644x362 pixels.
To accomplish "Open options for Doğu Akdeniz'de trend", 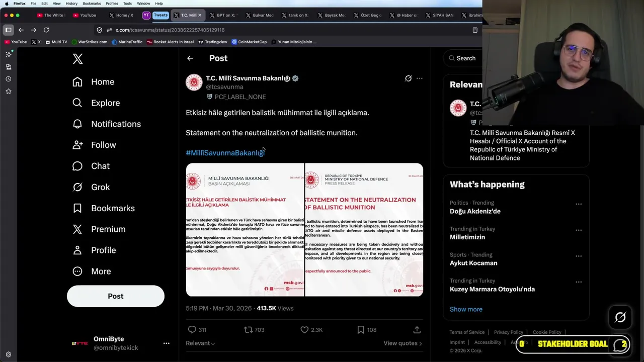I will (x=579, y=204).
